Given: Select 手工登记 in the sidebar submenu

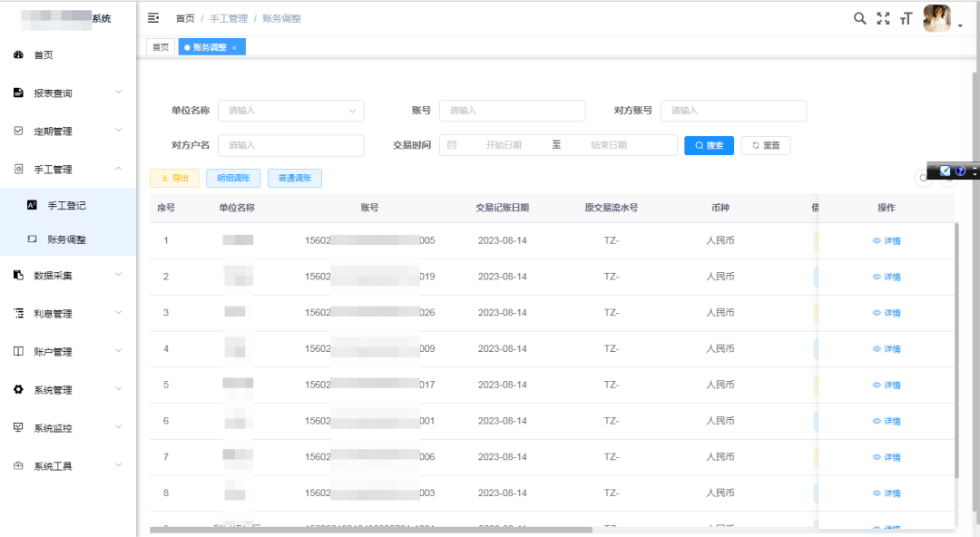Looking at the screenshot, I should tap(66, 206).
